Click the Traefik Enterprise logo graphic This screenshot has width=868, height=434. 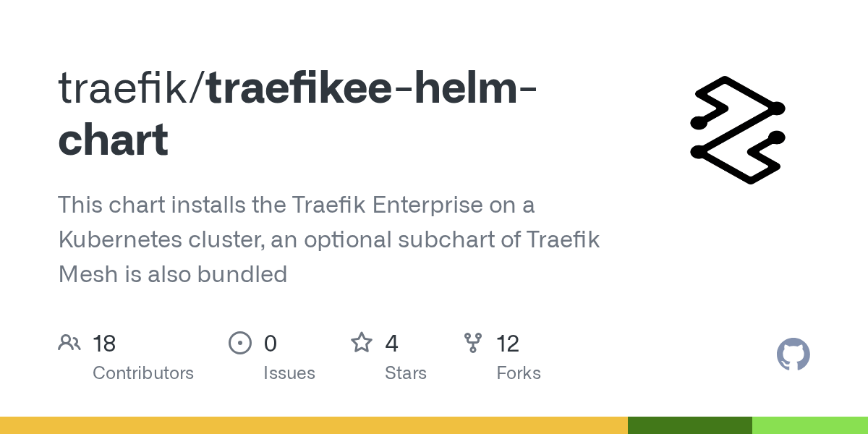(738, 130)
